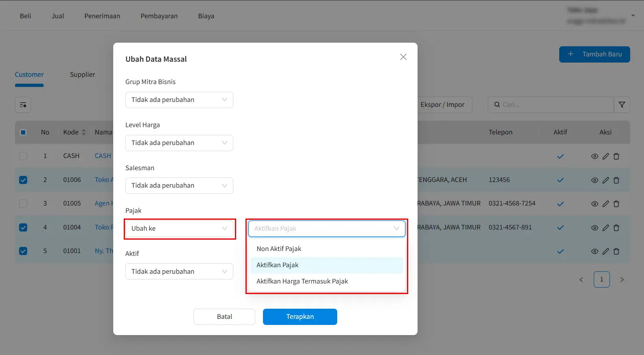644x355 pixels.
Task: Click the phone number 0321-4568-7254
Action: (x=512, y=203)
